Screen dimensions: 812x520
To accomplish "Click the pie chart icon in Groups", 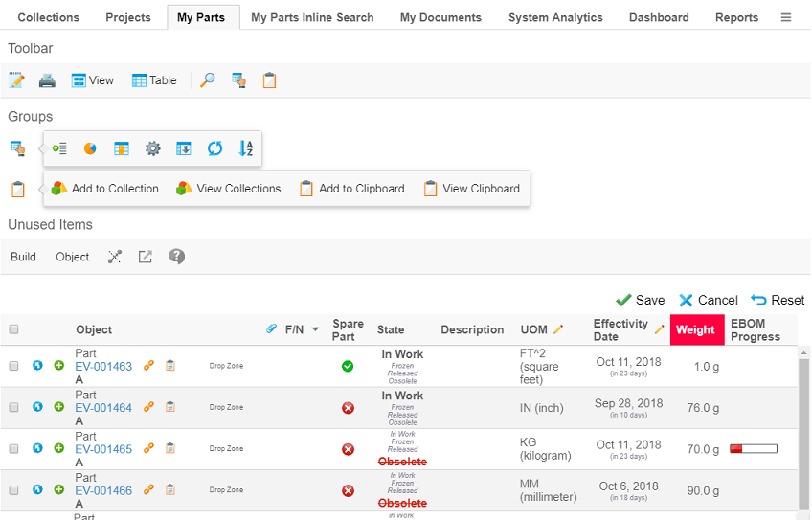I will (x=90, y=148).
